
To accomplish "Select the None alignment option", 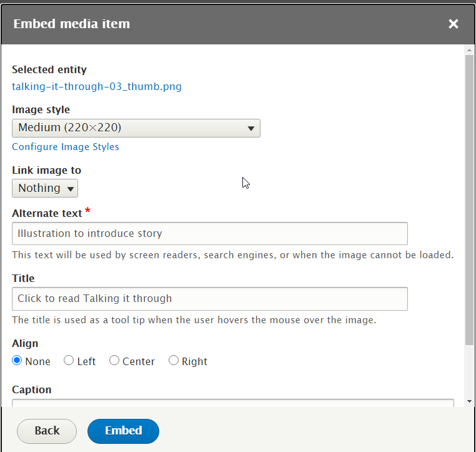I will [17, 361].
